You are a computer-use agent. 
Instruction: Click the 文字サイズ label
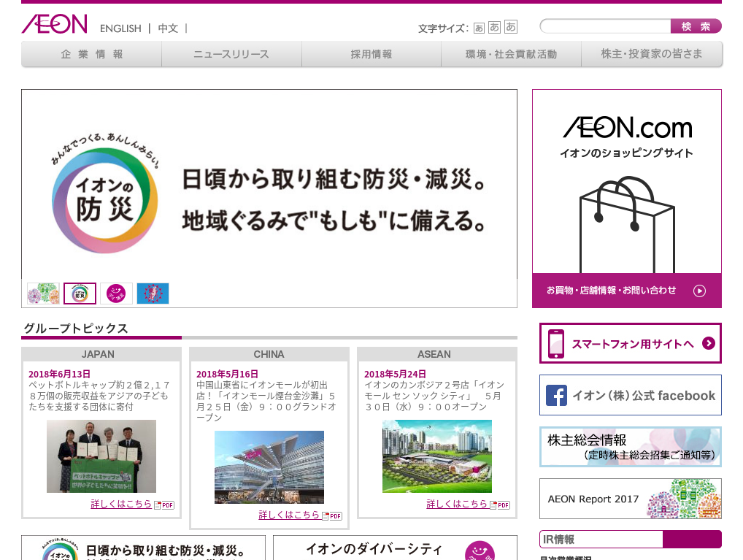443,29
